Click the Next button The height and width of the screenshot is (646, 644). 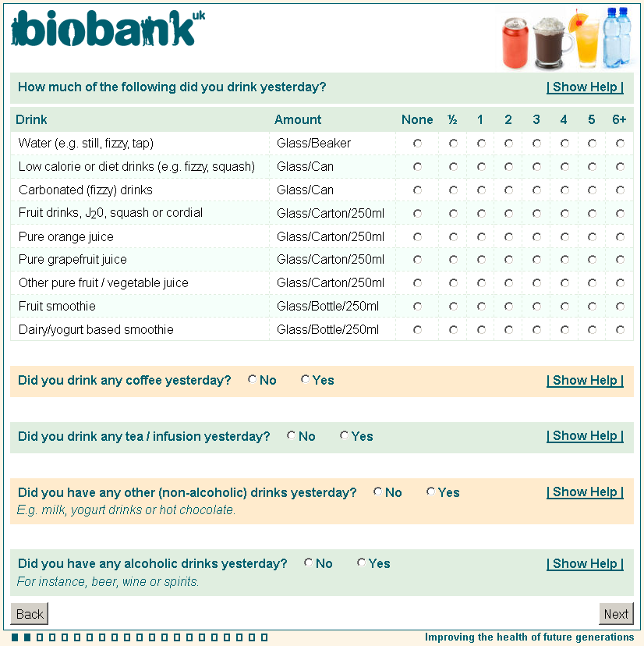pos(616,614)
